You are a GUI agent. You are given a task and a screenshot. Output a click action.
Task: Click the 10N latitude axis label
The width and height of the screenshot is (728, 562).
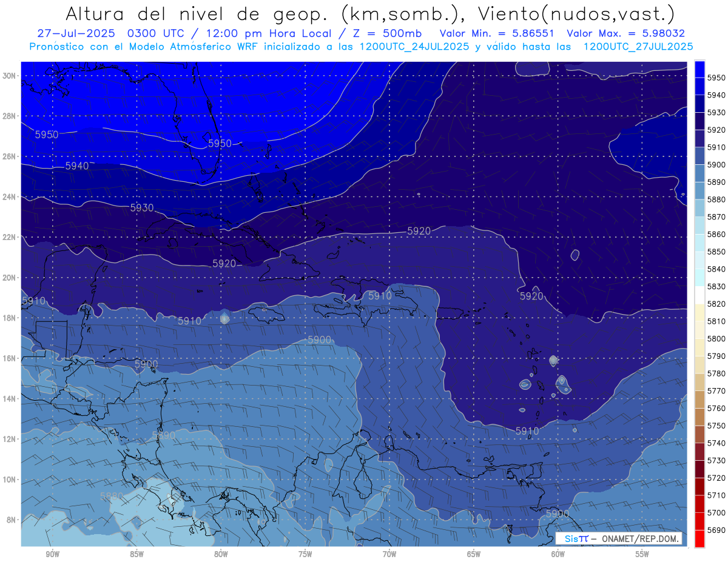click(8, 479)
